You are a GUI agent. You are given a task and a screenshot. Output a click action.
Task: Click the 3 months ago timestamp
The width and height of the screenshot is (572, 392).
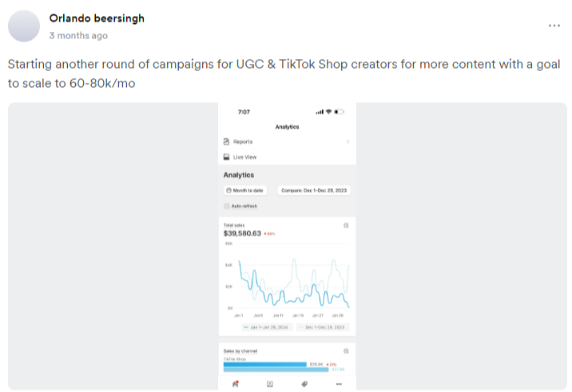click(77, 36)
